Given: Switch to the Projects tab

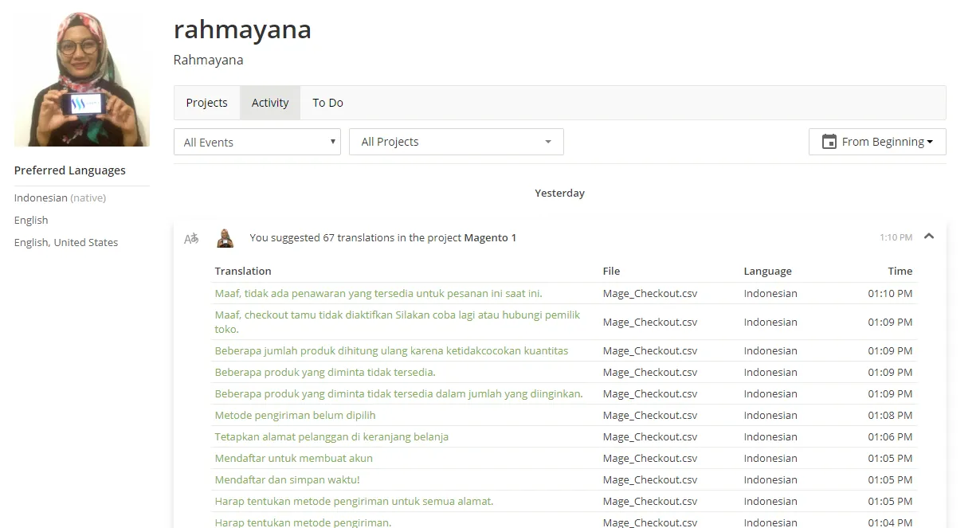Looking at the screenshot, I should coord(207,103).
